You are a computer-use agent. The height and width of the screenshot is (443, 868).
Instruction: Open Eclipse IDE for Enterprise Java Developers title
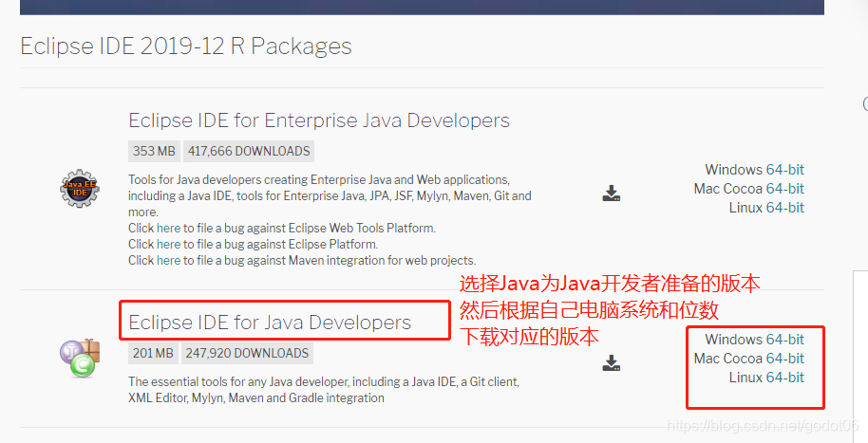tap(319, 120)
